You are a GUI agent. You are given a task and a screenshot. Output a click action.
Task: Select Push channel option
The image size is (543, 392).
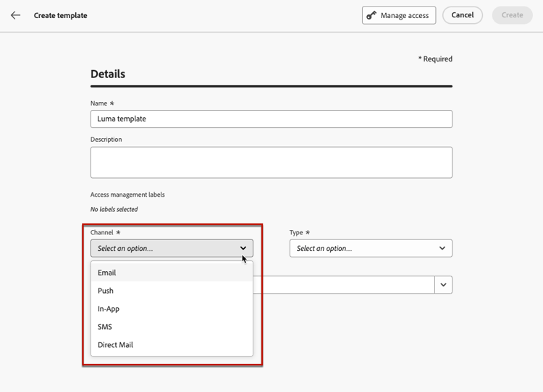pyautogui.click(x=106, y=291)
